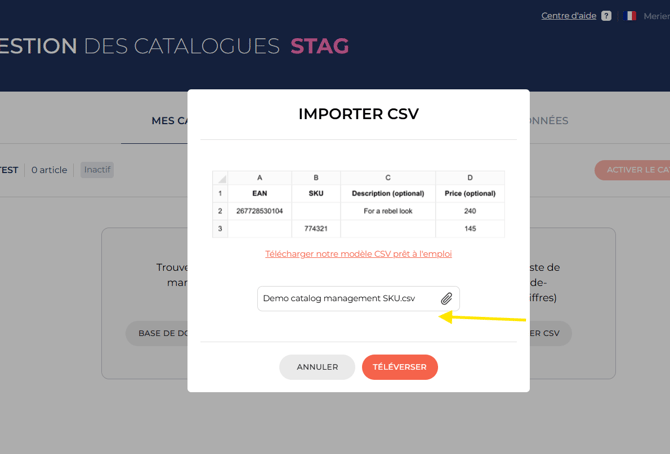Switch to the MES CA… tab
This screenshot has height=454, width=670.
(170, 121)
